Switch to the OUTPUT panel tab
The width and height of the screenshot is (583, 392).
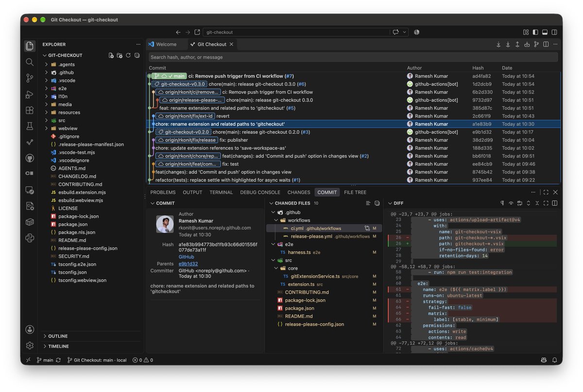click(192, 192)
